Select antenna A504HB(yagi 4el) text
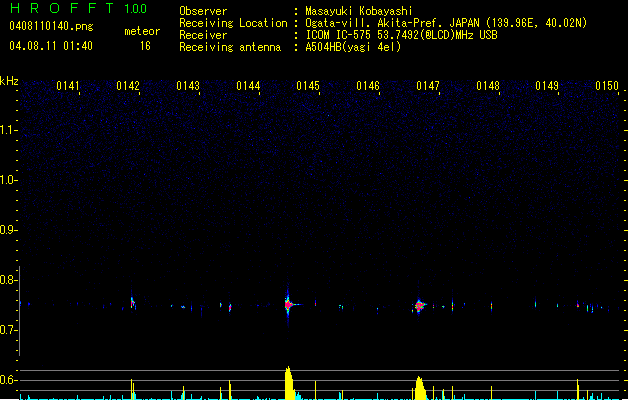The height and width of the screenshot is (400, 629). coord(353,47)
